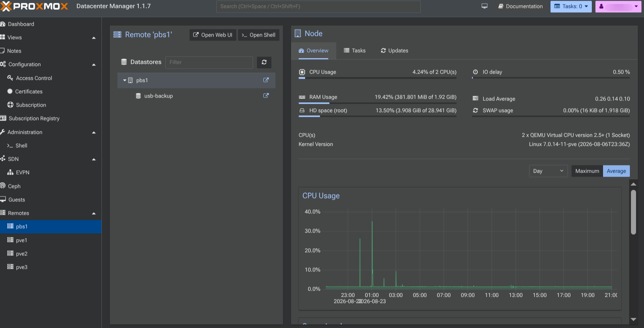Image resolution: width=644 pixels, height=328 pixels.
Task: Collapse the Views section
Action: pos(94,38)
